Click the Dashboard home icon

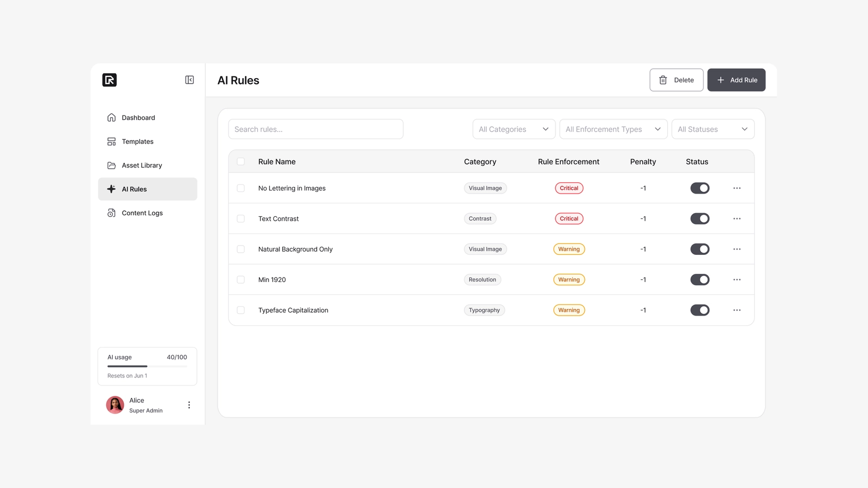pyautogui.click(x=111, y=118)
